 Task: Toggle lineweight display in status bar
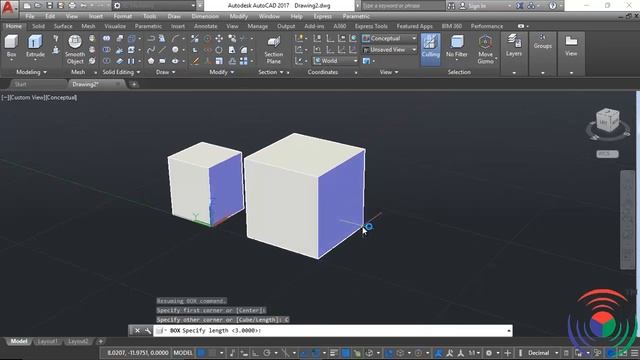pos(333,353)
